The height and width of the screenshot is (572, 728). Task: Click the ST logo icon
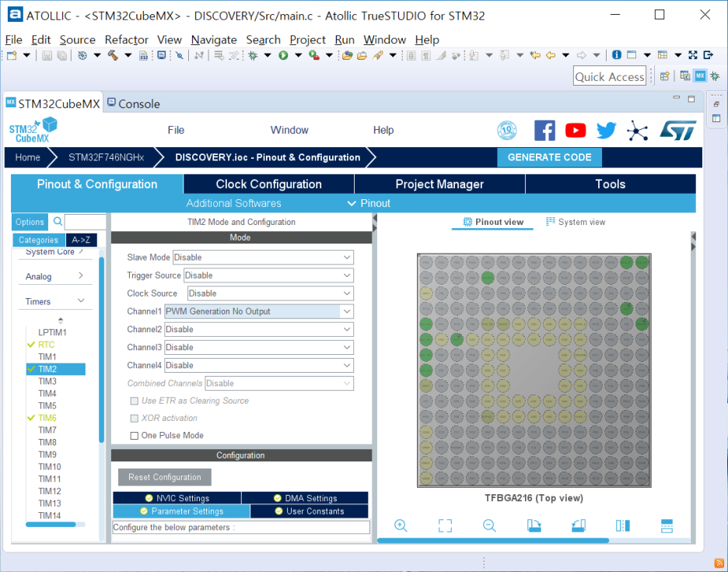pos(678,130)
